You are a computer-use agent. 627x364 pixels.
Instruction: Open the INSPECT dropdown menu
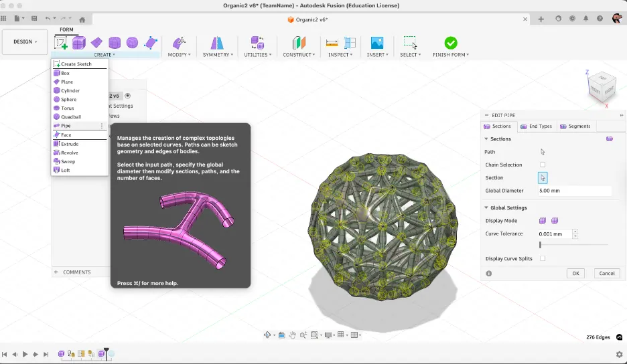(x=340, y=55)
